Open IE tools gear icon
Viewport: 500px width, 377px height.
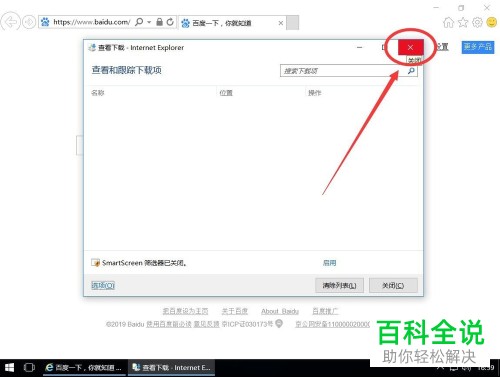477,22
